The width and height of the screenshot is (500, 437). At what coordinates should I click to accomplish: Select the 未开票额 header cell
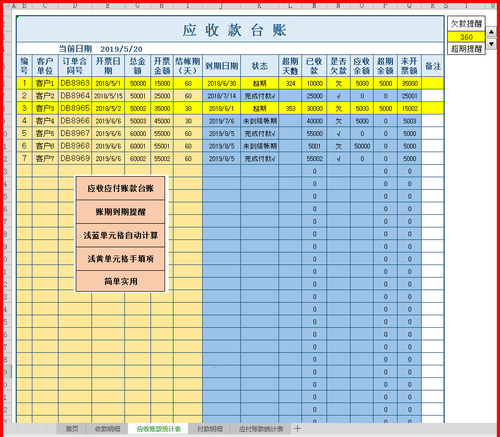[409, 66]
